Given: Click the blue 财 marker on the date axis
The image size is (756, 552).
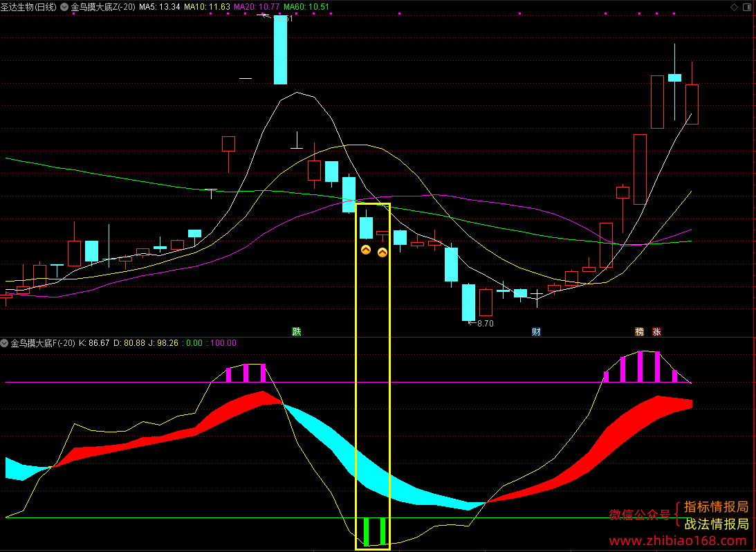Looking at the screenshot, I should click(536, 331).
